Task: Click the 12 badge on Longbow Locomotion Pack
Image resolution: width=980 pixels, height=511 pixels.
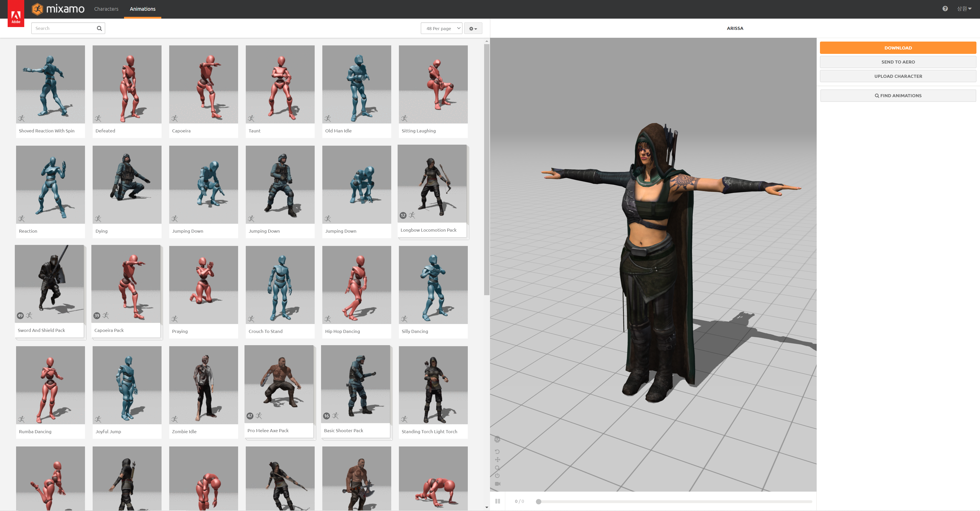Action: pyautogui.click(x=403, y=216)
